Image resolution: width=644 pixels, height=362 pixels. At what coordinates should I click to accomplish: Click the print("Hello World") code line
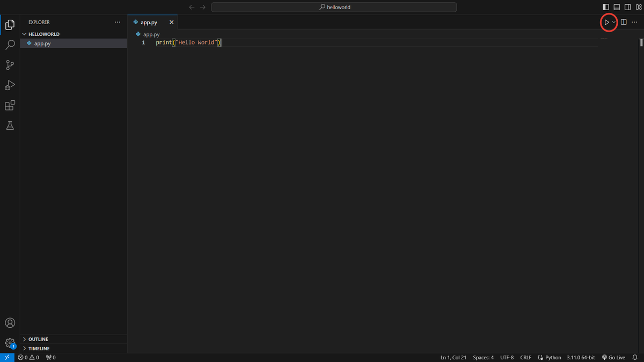188,42
